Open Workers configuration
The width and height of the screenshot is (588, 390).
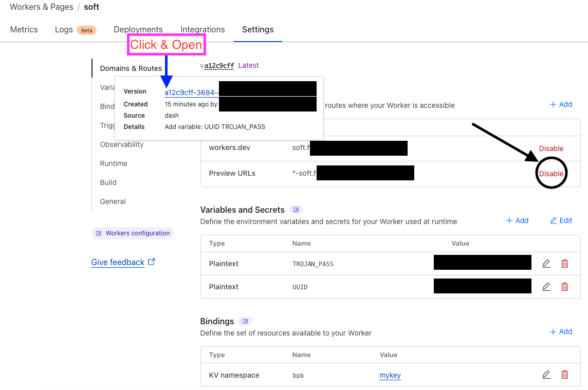pyautogui.click(x=132, y=233)
